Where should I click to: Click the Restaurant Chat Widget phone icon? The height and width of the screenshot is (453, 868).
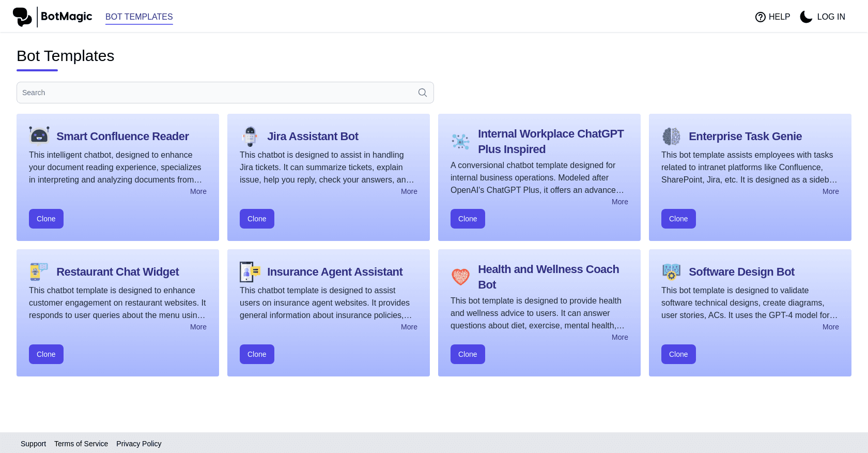coord(39,271)
